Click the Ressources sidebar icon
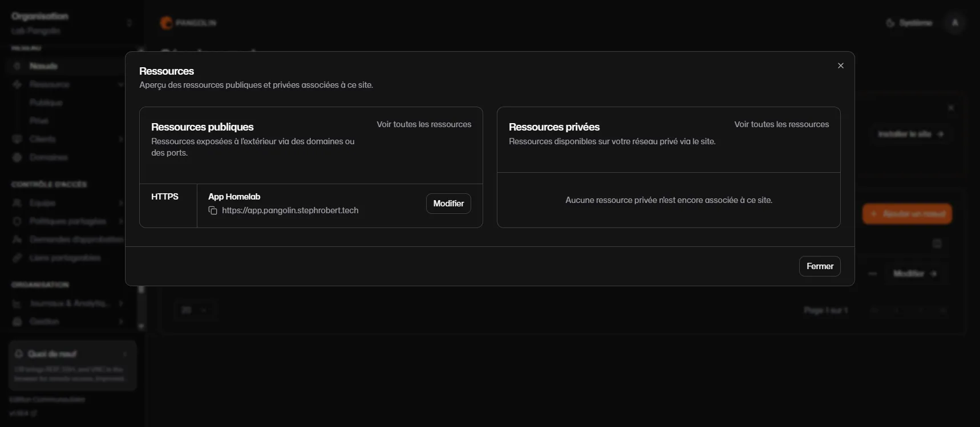 17,84
